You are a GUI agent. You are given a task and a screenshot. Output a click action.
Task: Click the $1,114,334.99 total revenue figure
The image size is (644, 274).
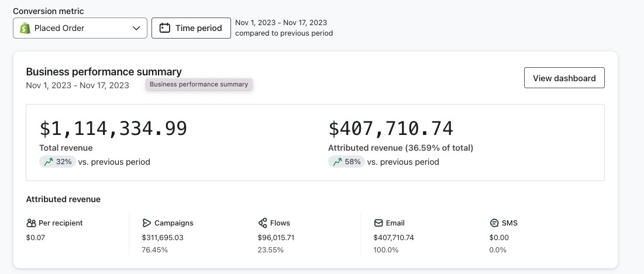tap(113, 129)
